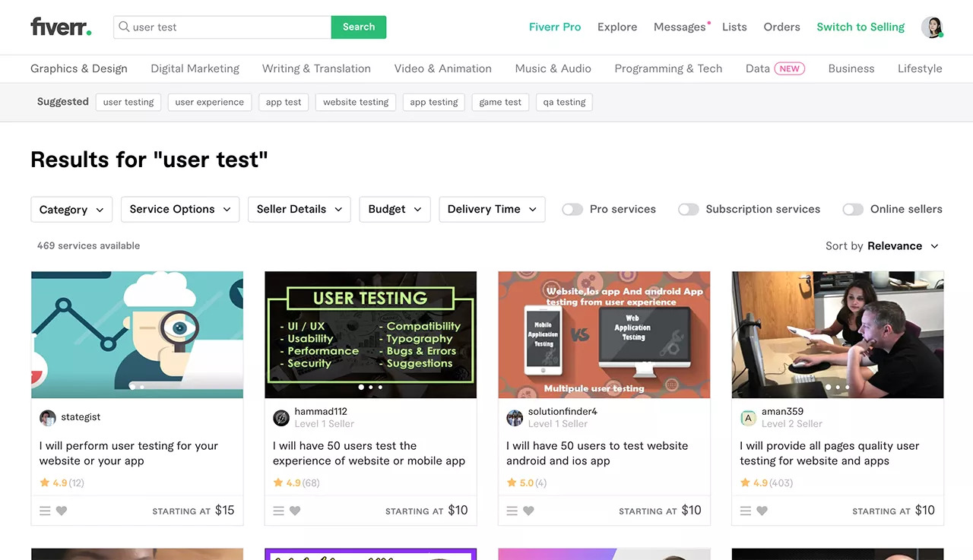Open the Budget dropdown
Image resolution: width=973 pixels, height=560 pixels.
(395, 209)
